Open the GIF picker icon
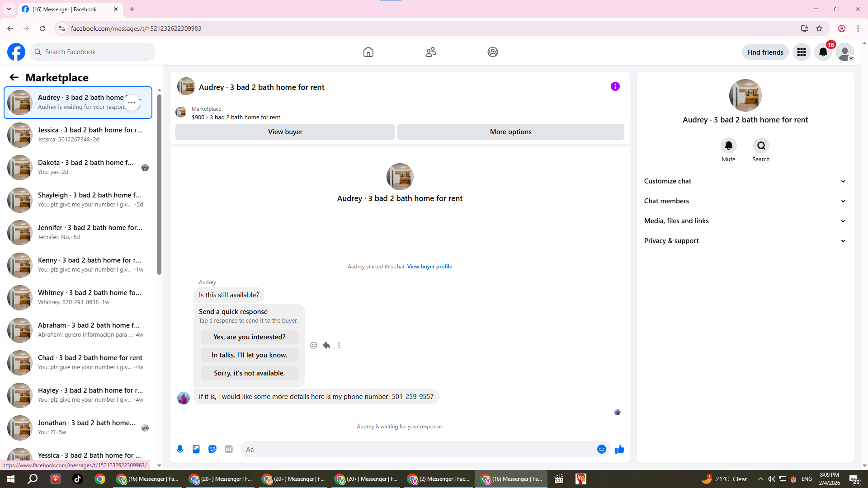868x488 pixels. (229, 449)
